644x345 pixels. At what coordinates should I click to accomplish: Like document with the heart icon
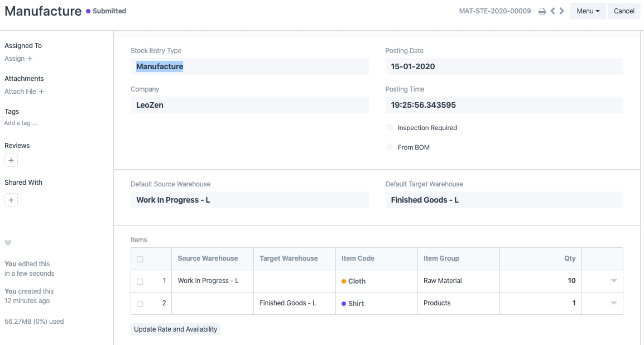[8, 243]
